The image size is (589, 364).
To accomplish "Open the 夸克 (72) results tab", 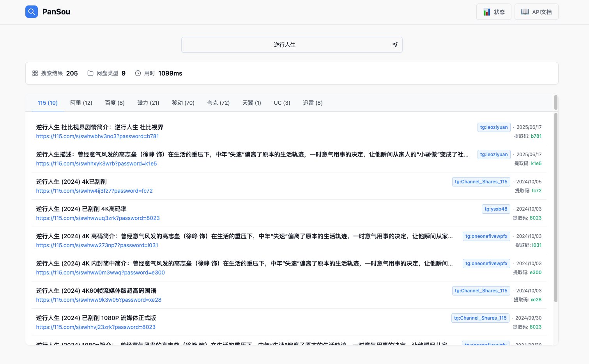I will click(x=218, y=103).
